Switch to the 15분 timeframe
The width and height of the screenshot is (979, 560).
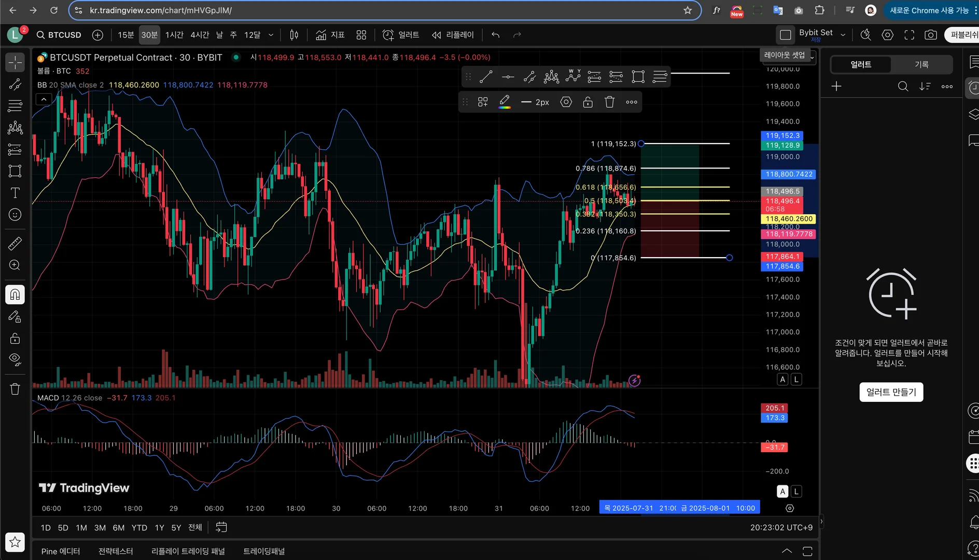[x=125, y=35]
